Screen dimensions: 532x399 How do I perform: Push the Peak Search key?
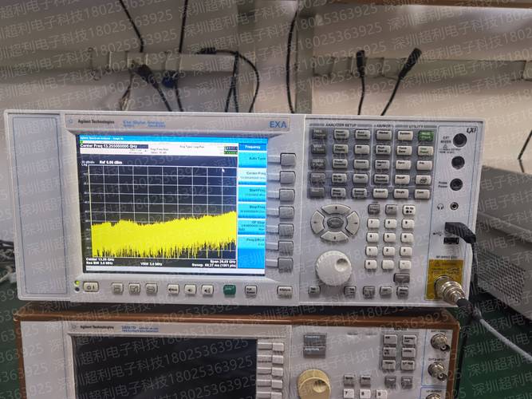coord(383,150)
